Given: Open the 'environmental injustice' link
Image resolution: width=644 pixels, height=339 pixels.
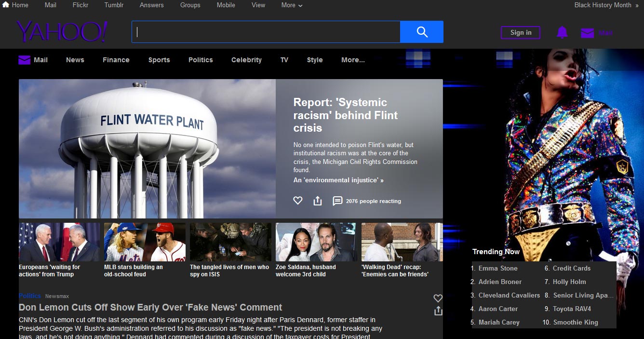Looking at the screenshot, I should [338, 180].
